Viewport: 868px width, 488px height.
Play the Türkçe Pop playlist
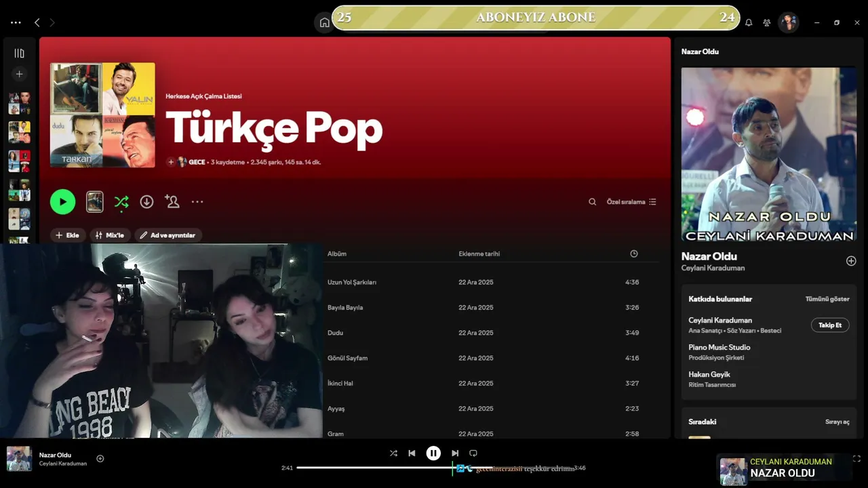(x=62, y=201)
